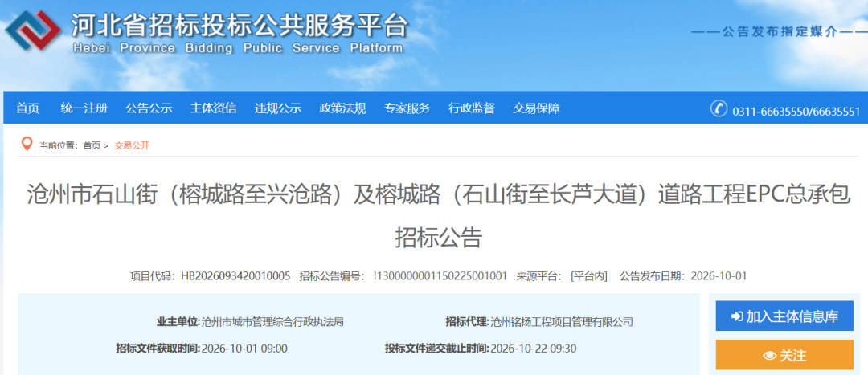Click the 来源平台 value [平台内]
Image resolution: width=868 pixels, height=375 pixels.
click(589, 276)
